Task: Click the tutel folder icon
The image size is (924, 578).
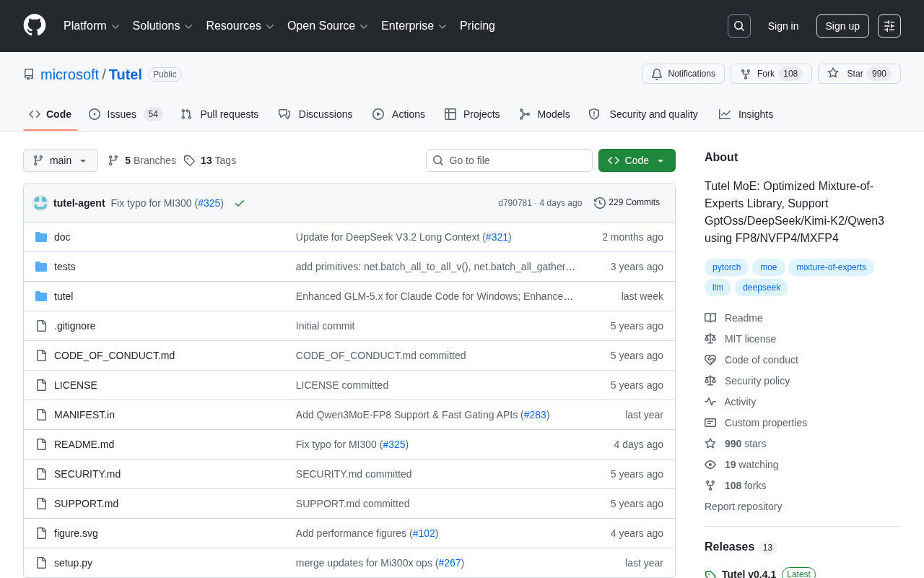Action: (41, 296)
